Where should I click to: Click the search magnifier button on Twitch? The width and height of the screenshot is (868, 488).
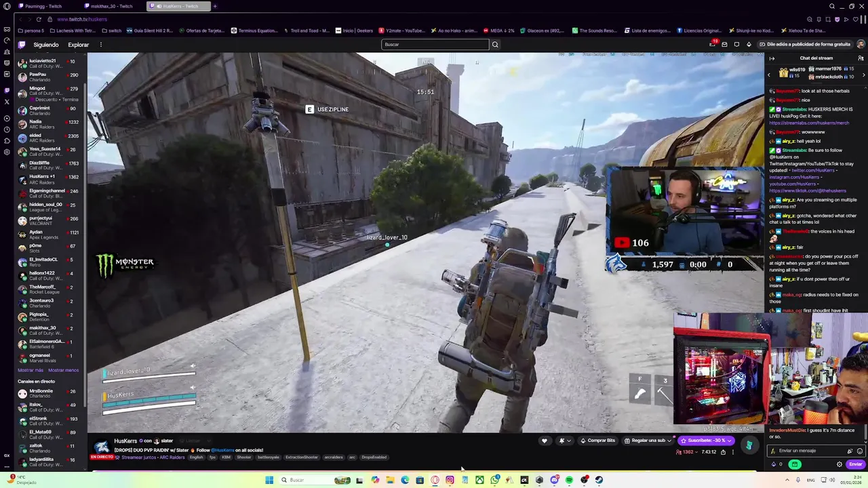point(495,45)
